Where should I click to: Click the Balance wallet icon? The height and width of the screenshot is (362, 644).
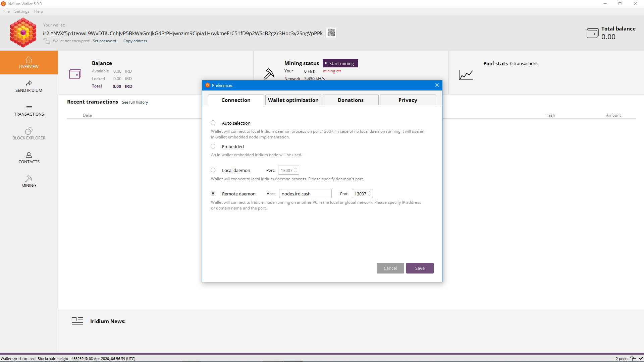click(x=75, y=74)
